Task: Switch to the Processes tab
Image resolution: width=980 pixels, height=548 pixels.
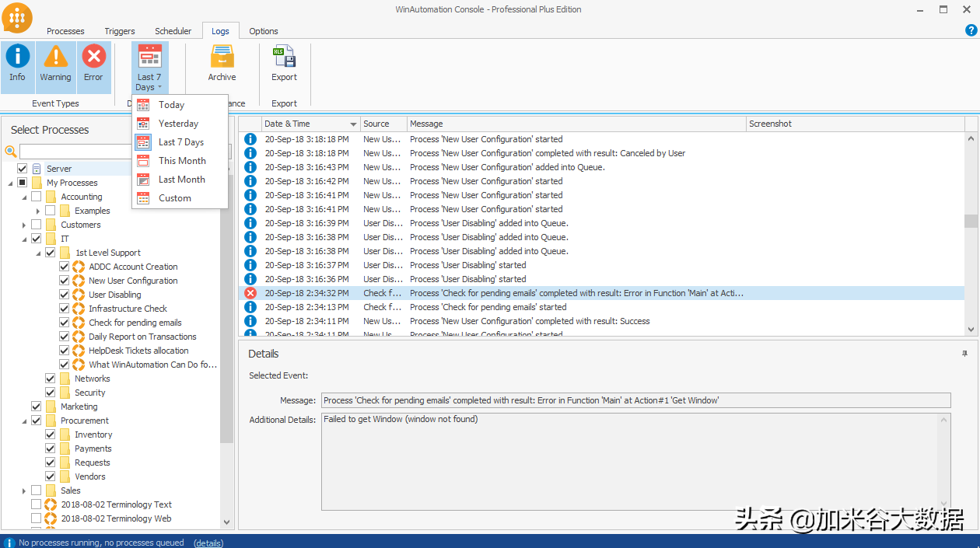Action: point(65,31)
